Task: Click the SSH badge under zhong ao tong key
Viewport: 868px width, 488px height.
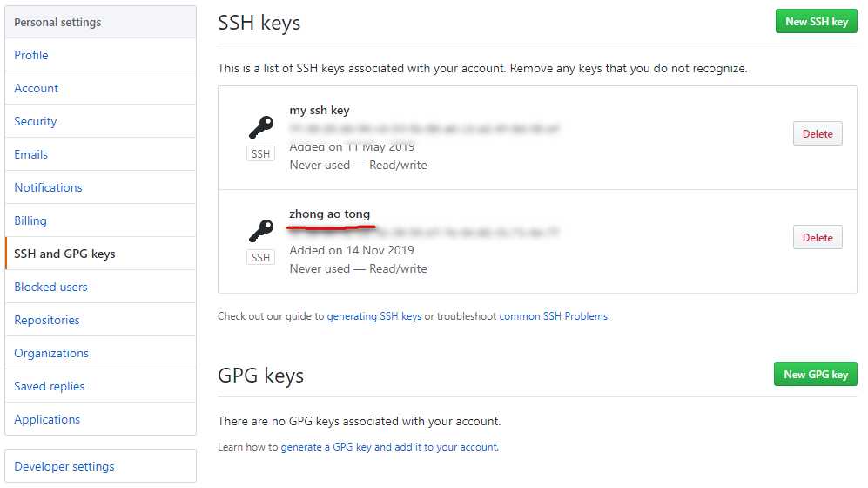Action: point(260,258)
